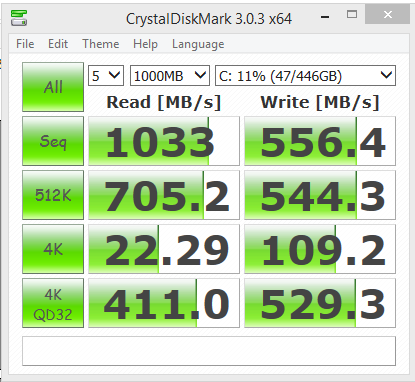
Task: Click the 4K read result 22.29
Action: [x=164, y=249]
